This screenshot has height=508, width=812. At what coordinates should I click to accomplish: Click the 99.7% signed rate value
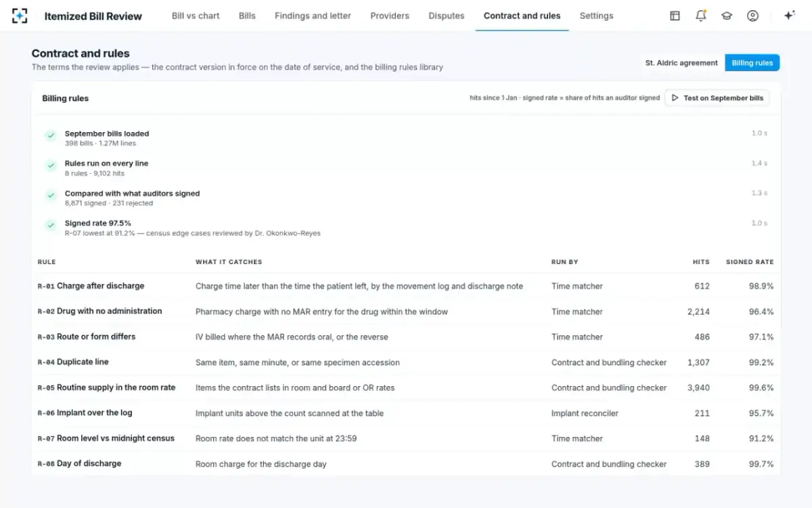(x=761, y=464)
